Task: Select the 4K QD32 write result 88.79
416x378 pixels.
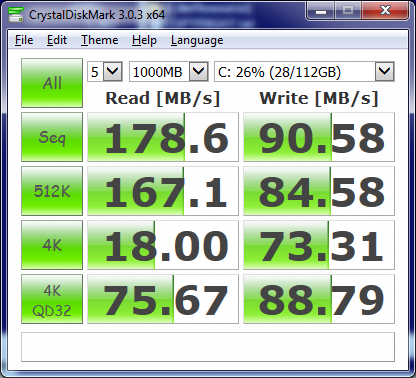Action: click(319, 299)
